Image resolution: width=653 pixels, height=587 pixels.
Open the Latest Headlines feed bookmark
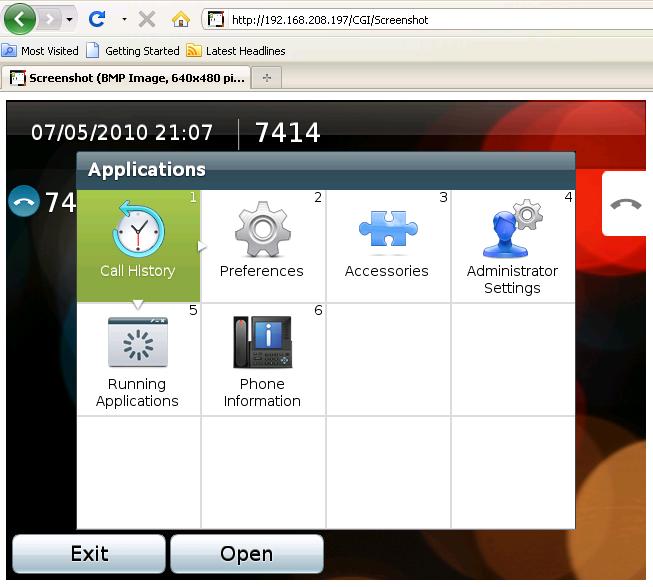pyautogui.click(x=236, y=51)
